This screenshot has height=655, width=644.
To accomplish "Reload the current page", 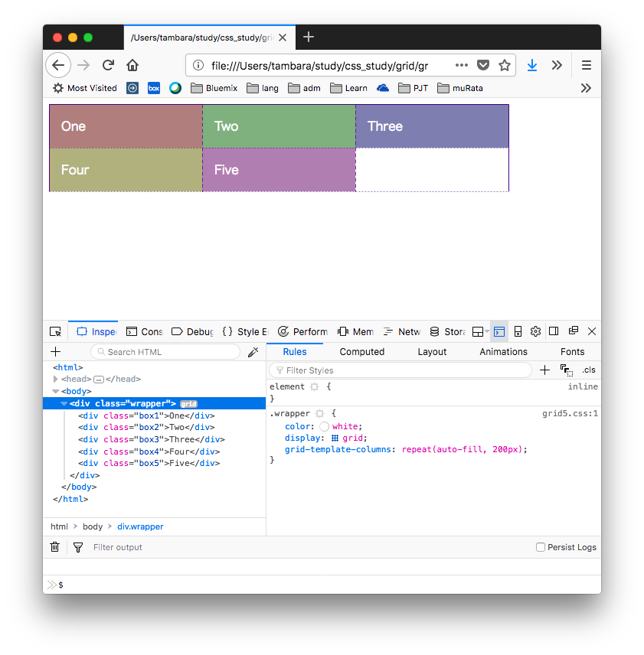I will pyautogui.click(x=108, y=65).
